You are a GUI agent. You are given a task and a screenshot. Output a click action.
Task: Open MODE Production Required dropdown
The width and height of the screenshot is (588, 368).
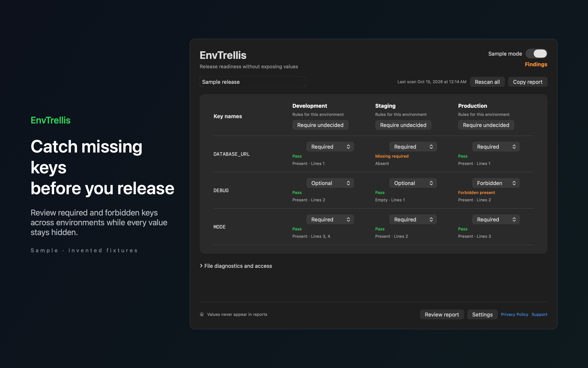(496, 219)
